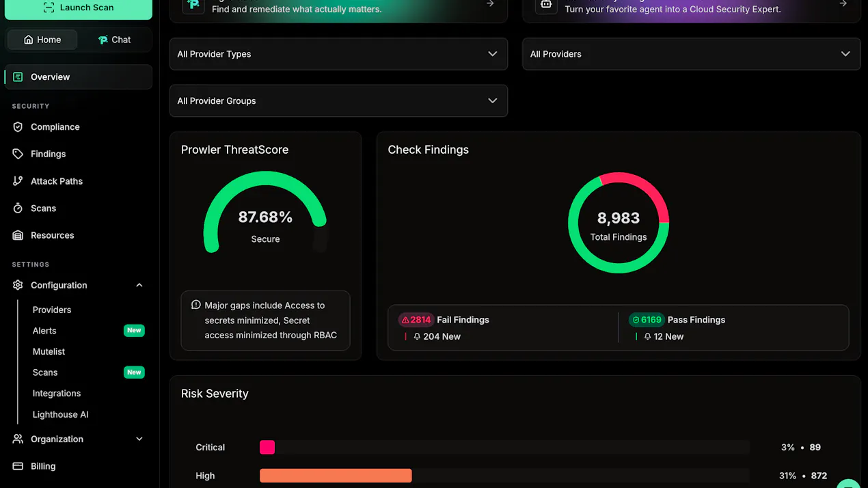Open the Overview page
Viewport: 868px width, 488px height.
[78, 77]
